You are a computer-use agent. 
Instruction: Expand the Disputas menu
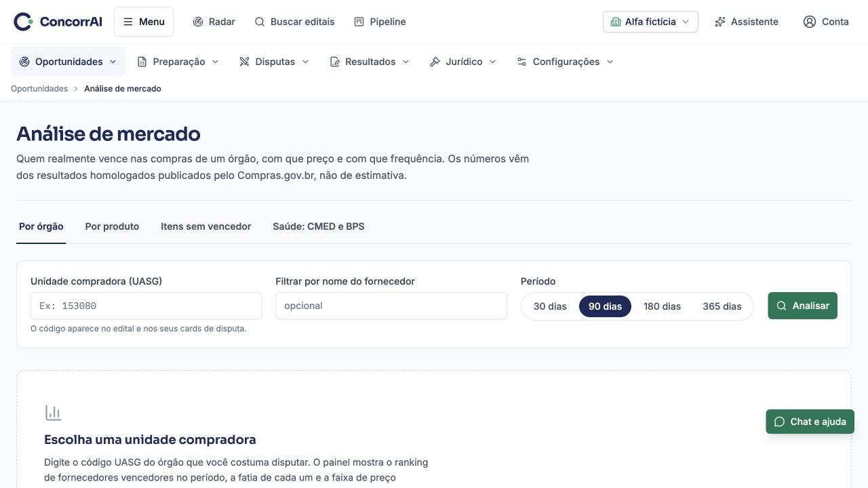pos(274,62)
